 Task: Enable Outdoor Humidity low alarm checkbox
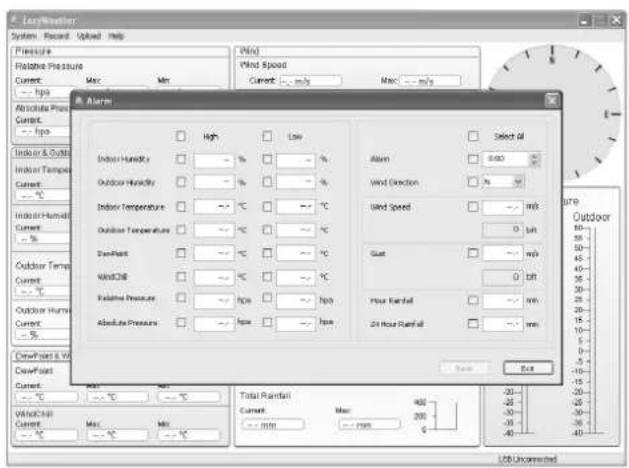click(267, 182)
